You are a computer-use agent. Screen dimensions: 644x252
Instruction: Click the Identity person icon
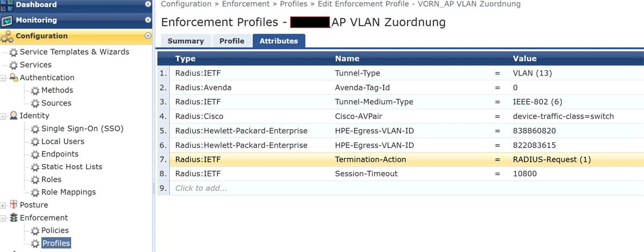(14, 116)
